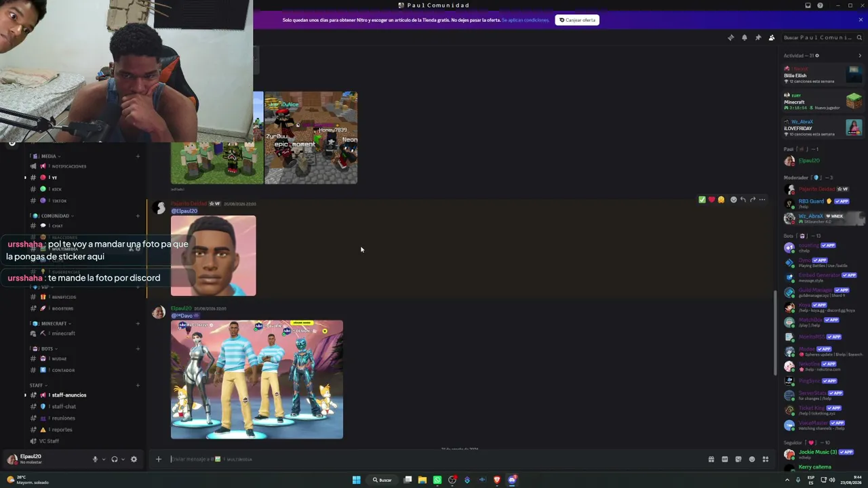Open the iLOVEFRIDAY activity card
868x488 pixels.
coord(823,128)
